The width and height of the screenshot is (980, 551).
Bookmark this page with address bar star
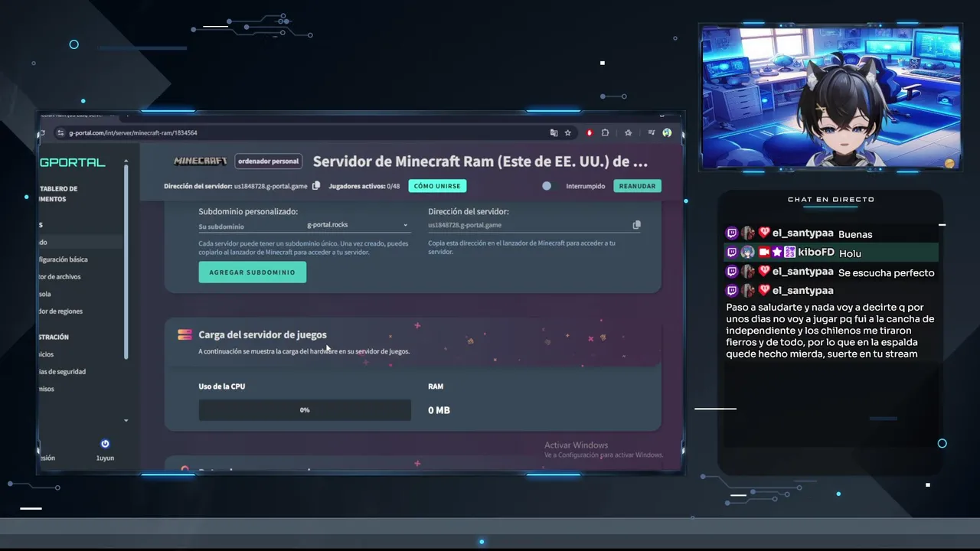click(x=568, y=132)
